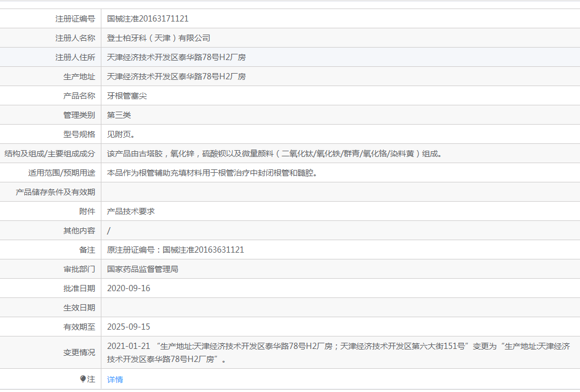This screenshot has width=580, height=392.
Task: Click the 型号规格 label
Action: point(79,134)
